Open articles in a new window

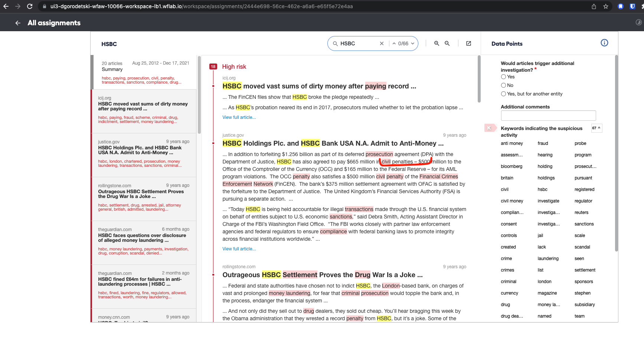click(x=469, y=43)
